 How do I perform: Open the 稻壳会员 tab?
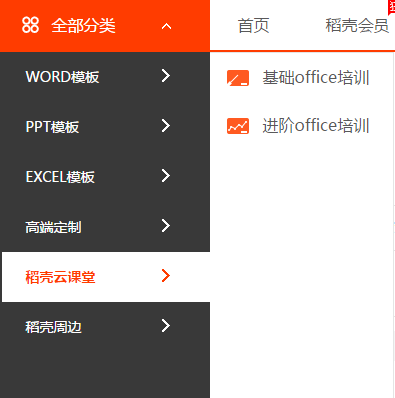(x=357, y=26)
